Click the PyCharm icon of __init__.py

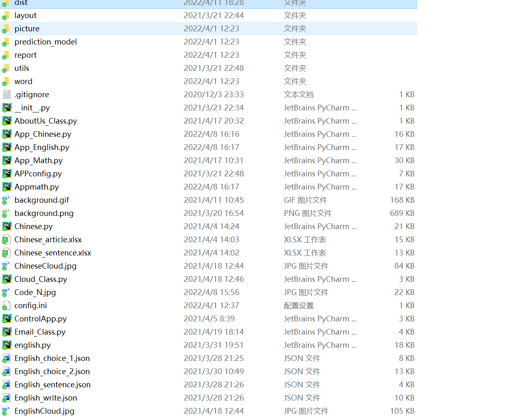[x=7, y=108]
